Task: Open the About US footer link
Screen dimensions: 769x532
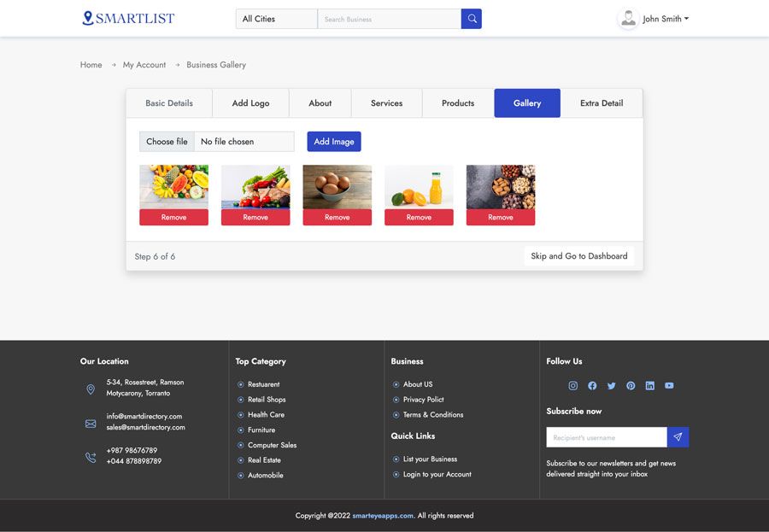Action: pyautogui.click(x=418, y=384)
